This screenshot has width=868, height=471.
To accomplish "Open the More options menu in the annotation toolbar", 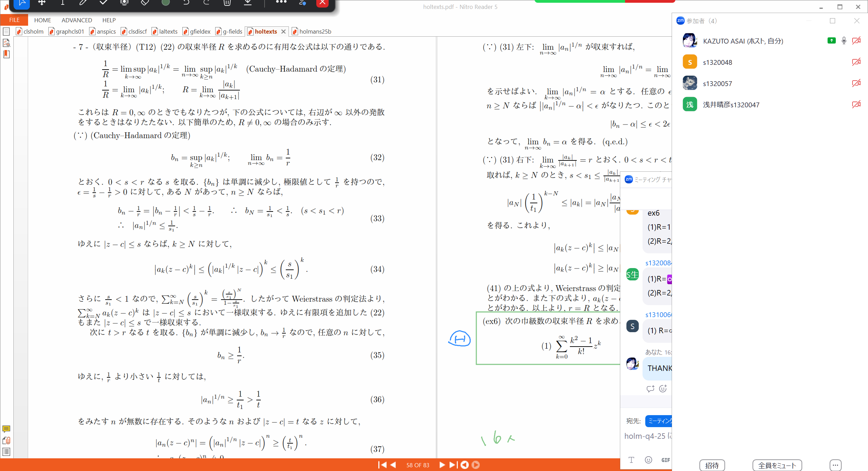I will 281,3.
